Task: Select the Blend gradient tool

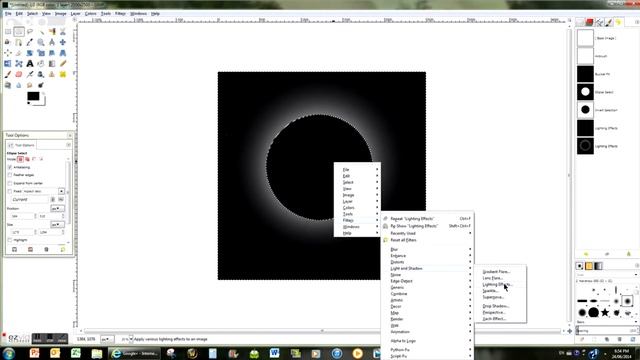Action: click(x=52, y=63)
